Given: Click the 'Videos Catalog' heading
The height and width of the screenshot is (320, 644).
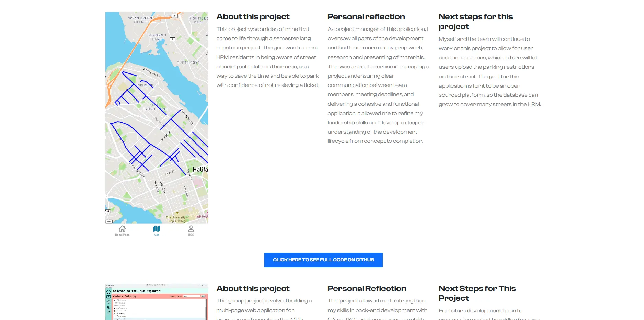Looking at the screenshot, I should [125, 296].
